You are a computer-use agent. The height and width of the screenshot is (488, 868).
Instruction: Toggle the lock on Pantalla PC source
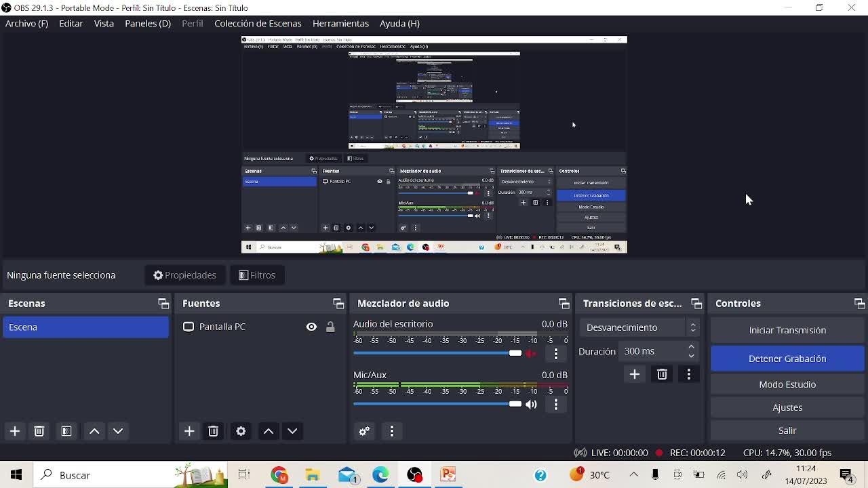[x=330, y=327]
